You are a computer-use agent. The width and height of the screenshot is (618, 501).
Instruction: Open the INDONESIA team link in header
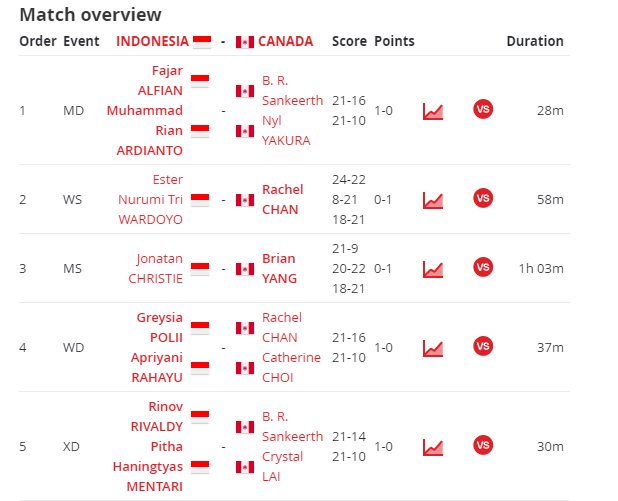pos(152,41)
